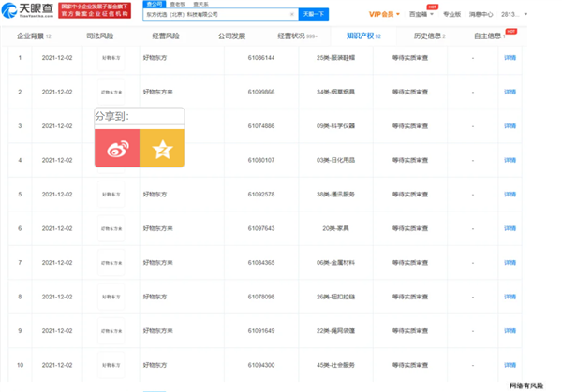This screenshot has height=392, width=562.
Task: Click the red official credit agency banner
Action: [95, 10]
